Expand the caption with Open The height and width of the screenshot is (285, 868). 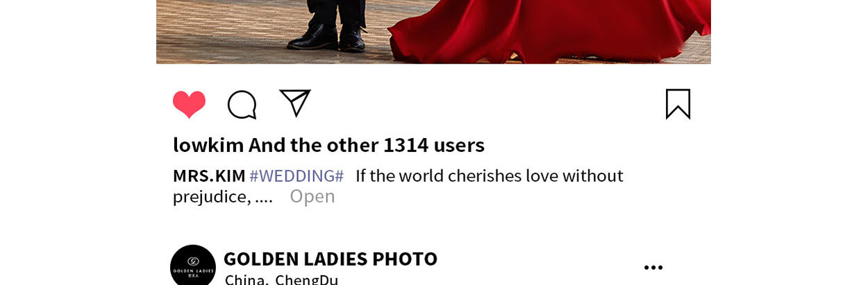[312, 196]
